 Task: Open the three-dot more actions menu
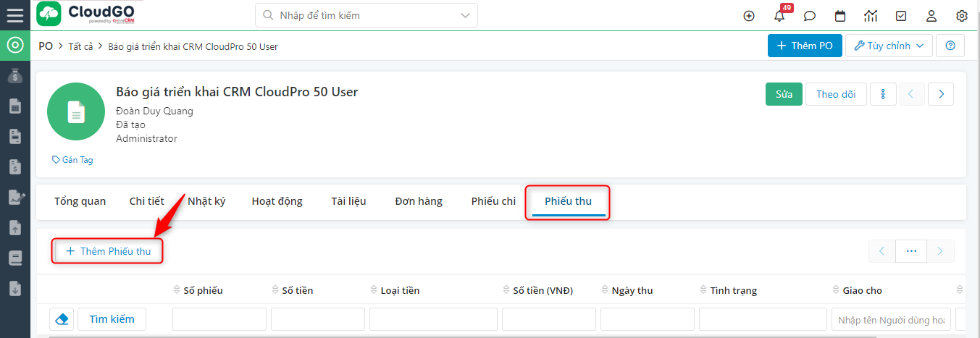pos(883,94)
